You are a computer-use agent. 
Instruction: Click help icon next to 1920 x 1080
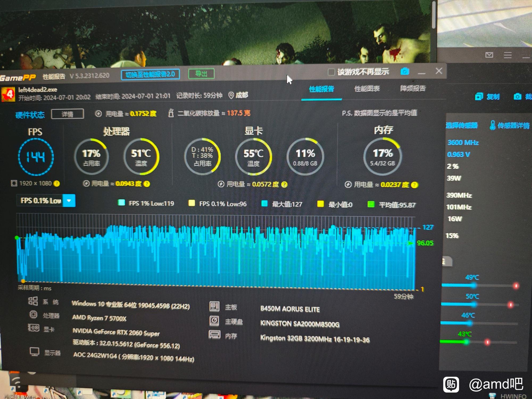(57, 183)
